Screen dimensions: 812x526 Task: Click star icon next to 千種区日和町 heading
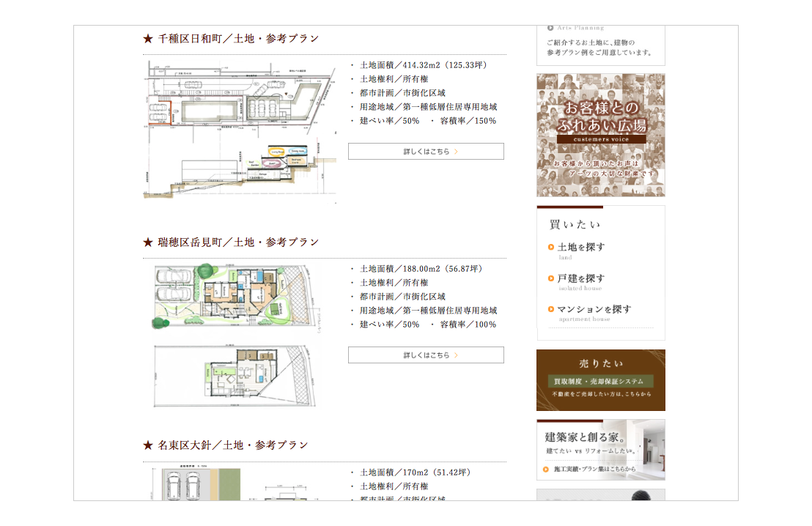[x=148, y=39]
